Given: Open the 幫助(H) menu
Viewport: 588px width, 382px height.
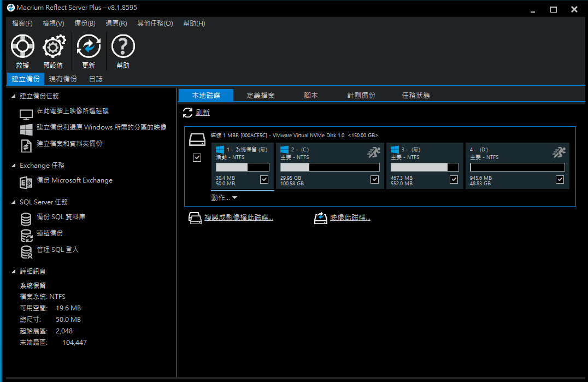Looking at the screenshot, I should pyautogui.click(x=194, y=23).
